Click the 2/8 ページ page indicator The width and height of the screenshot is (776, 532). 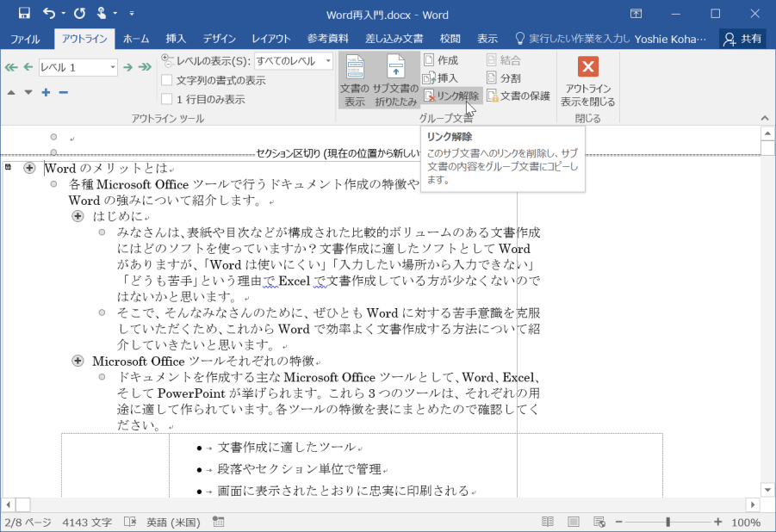(28, 523)
